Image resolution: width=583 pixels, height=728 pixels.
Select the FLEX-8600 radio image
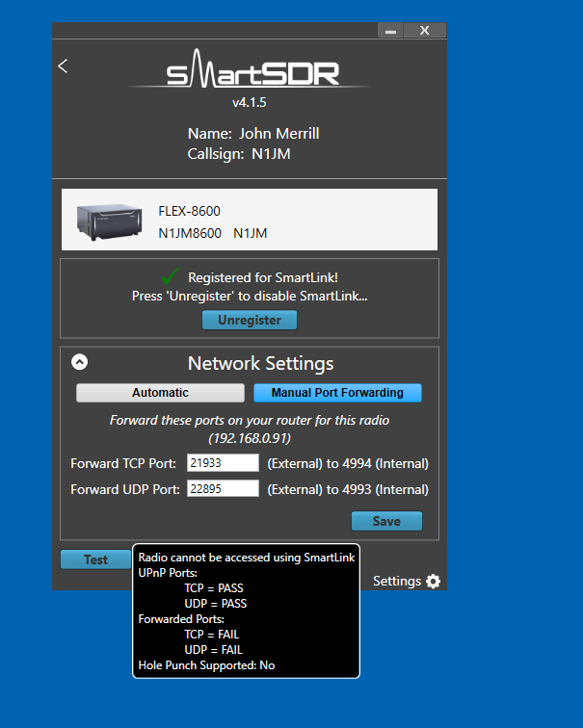109,221
